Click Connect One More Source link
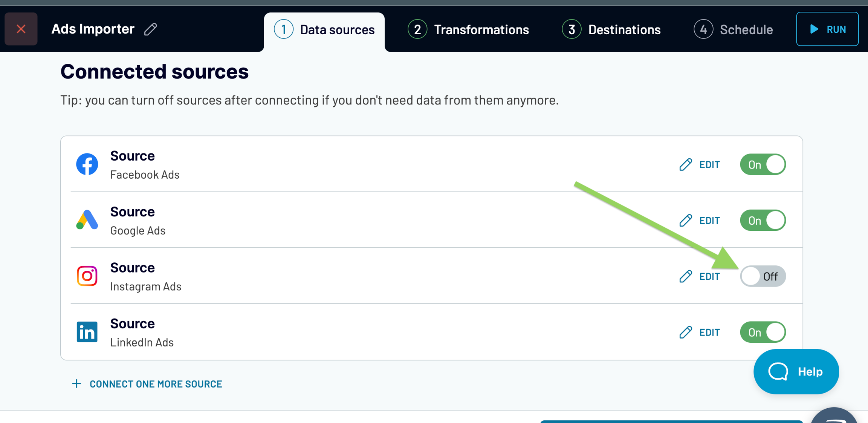The width and height of the screenshot is (868, 423). (x=147, y=384)
